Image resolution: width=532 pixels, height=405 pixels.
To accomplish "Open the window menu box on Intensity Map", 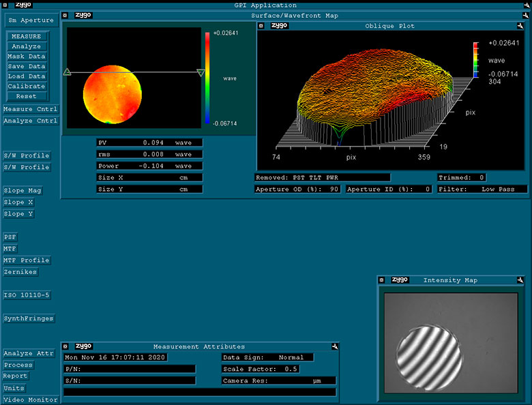I will [381, 280].
